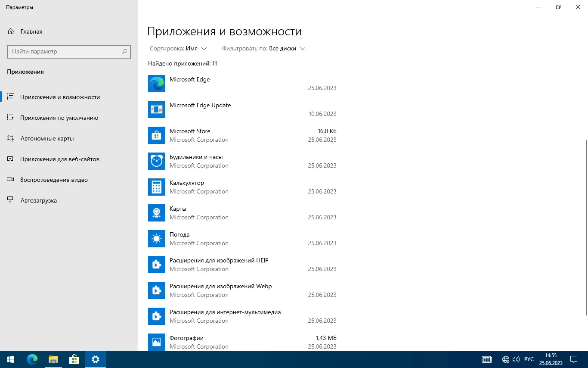This screenshot has height=368, width=588.
Task: Click the интернет-мультимедиа extensions icon
Action: tap(157, 316)
